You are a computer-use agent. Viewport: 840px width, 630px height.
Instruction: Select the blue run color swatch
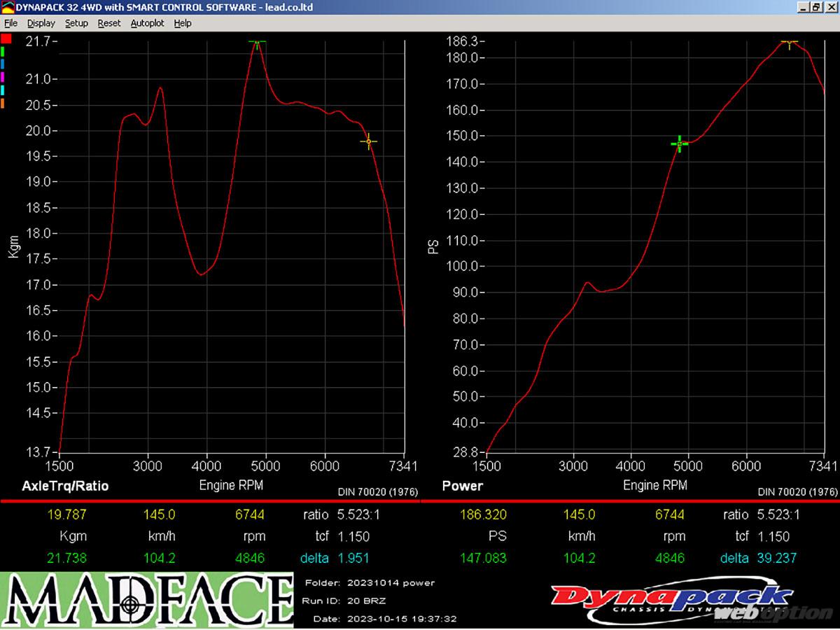point(3,64)
